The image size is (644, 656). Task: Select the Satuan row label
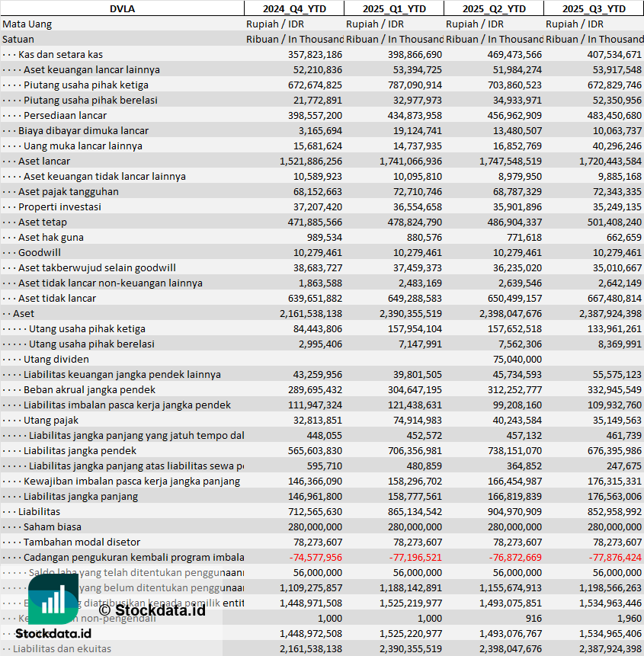click(18, 40)
